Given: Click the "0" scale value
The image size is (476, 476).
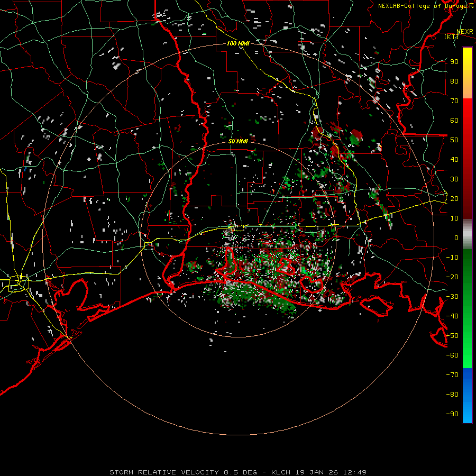Looking at the screenshot, I should (x=456, y=238).
